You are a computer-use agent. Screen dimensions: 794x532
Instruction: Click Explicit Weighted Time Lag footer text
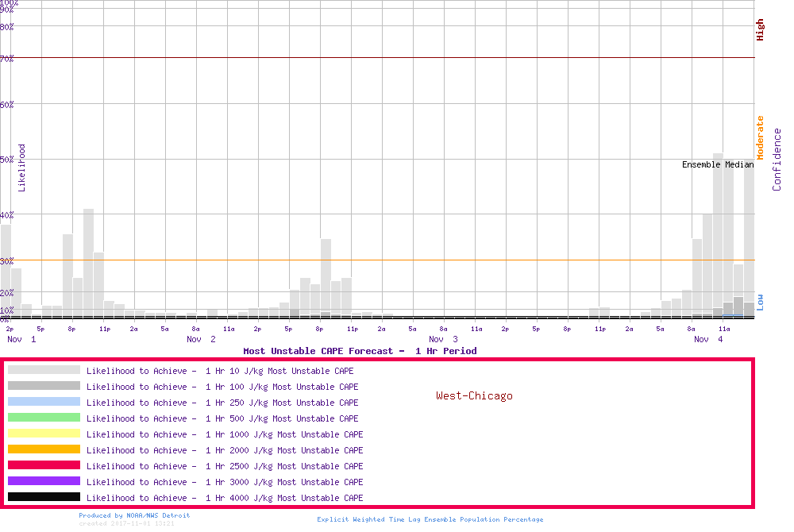[430, 519]
